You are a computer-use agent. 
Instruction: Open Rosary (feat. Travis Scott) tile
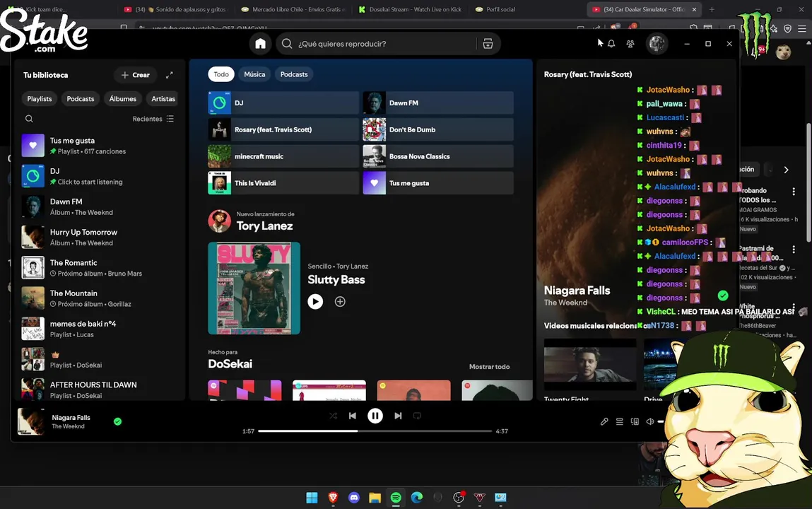(x=283, y=129)
